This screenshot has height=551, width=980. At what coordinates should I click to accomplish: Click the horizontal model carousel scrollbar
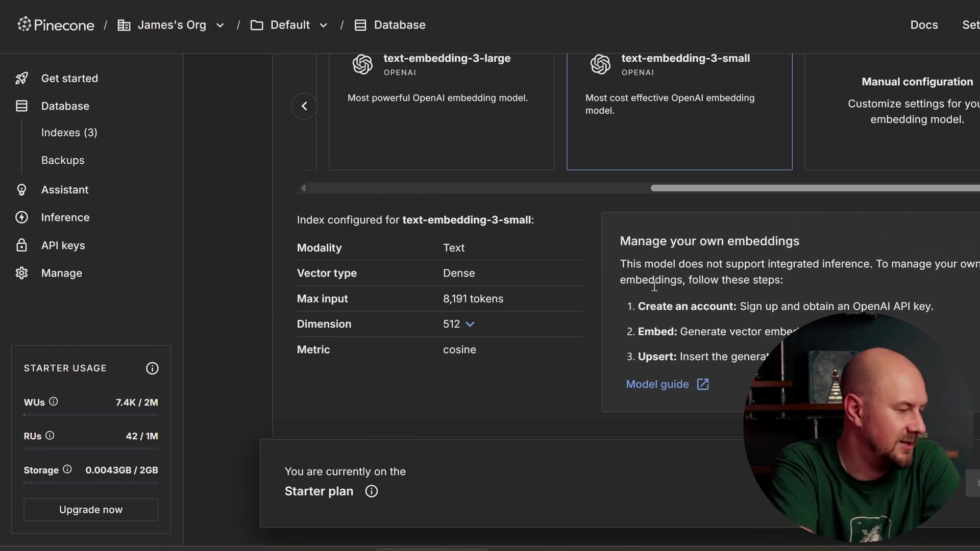tap(814, 188)
